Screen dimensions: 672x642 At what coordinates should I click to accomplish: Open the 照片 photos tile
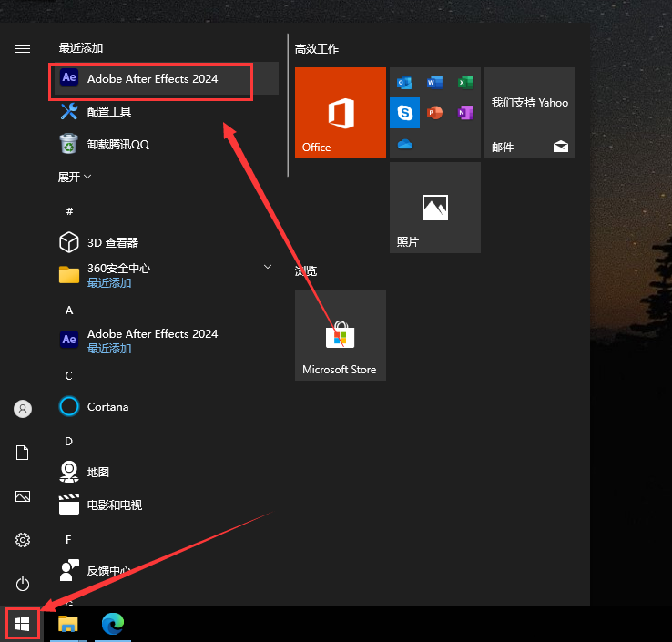(x=434, y=208)
